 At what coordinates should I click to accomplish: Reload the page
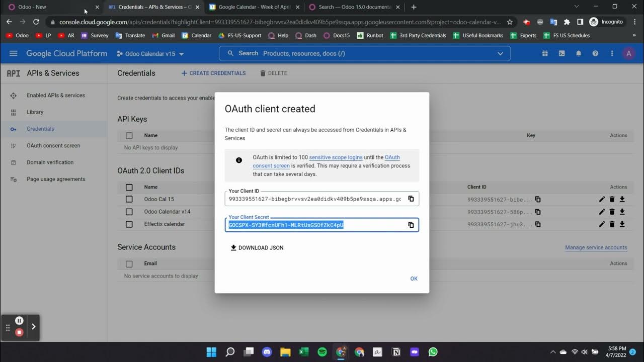pyautogui.click(x=36, y=22)
